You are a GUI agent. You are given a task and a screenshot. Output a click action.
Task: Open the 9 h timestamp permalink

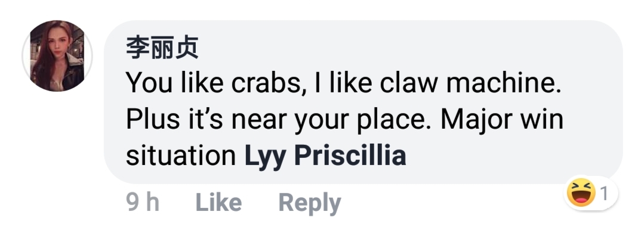click(x=143, y=203)
